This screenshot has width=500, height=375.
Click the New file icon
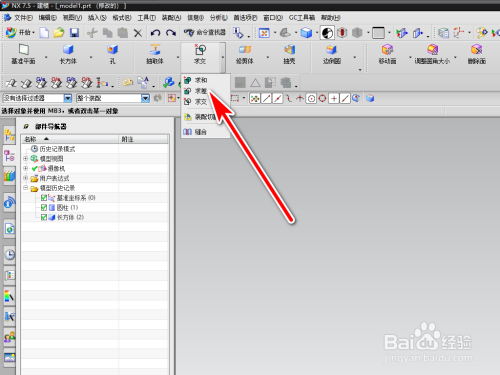[x=44, y=33]
